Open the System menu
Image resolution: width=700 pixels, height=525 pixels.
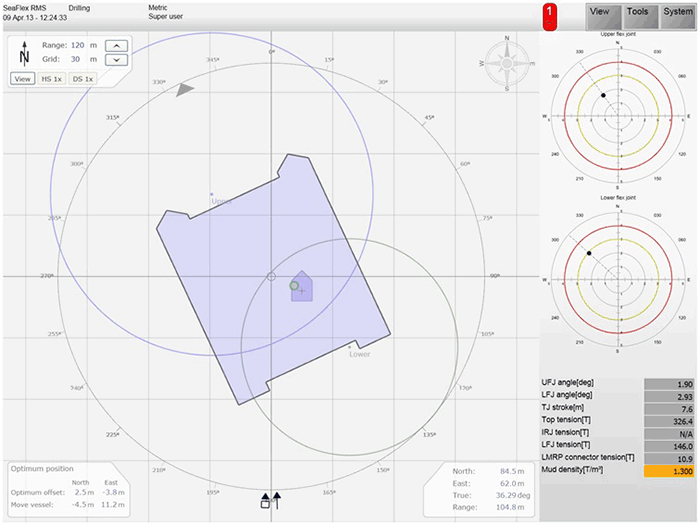(677, 12)
